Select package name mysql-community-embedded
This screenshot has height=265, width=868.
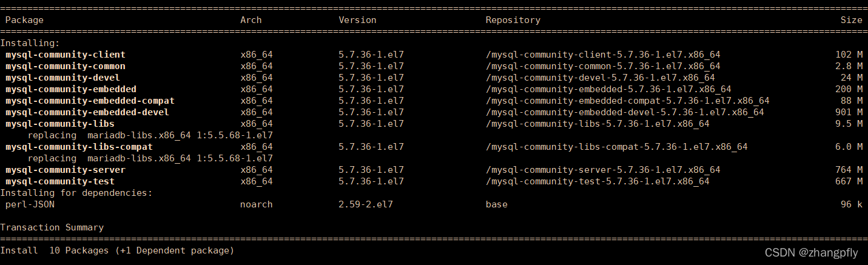coord(71,89)
